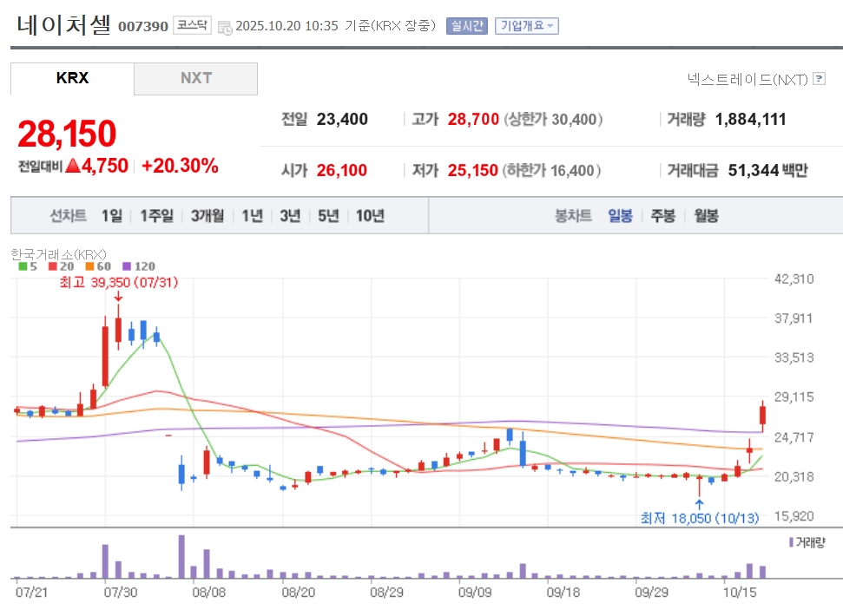Image resolution: width=843 pixels, height=616 pixels.
Task: Click the 네이처셀 stock name heading
Action: pos(63,24)
